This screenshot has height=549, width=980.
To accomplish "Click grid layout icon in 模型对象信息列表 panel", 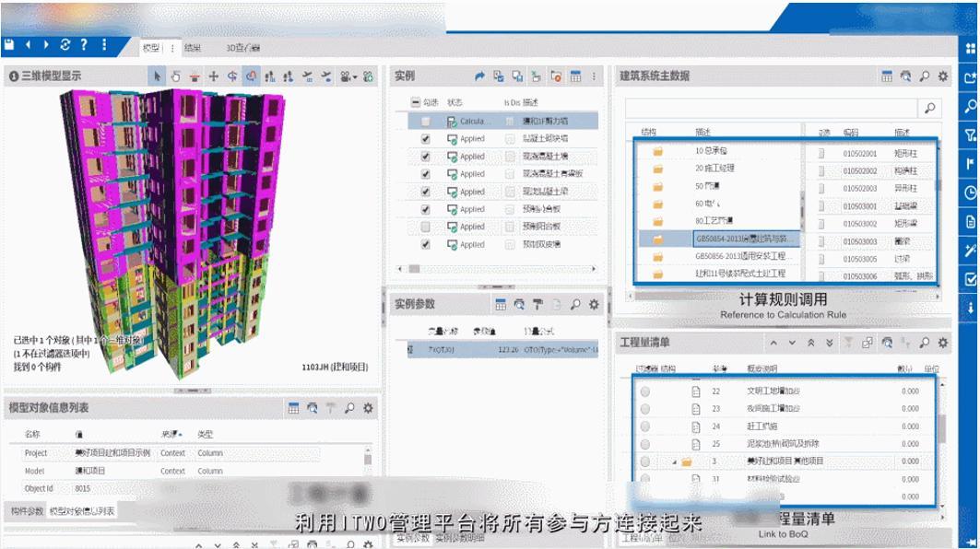I will click(294, 408).
